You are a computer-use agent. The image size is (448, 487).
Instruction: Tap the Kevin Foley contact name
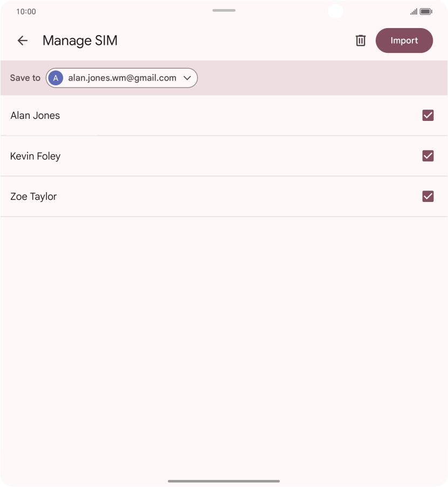point(35,155)
